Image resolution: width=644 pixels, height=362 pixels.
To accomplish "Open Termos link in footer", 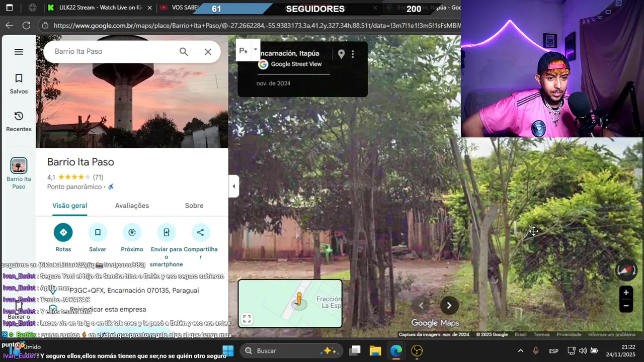I will tap(541, 335).
